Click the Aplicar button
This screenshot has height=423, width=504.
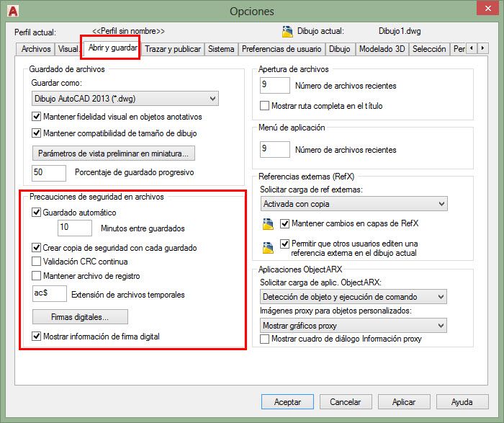point(404,402)
